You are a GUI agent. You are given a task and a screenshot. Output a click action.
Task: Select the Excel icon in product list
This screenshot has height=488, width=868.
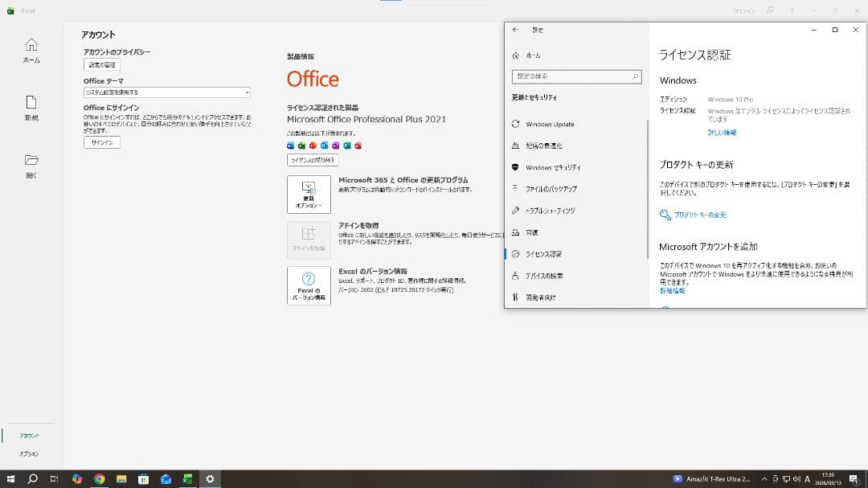pyautogui.click(x=301, y=146)
